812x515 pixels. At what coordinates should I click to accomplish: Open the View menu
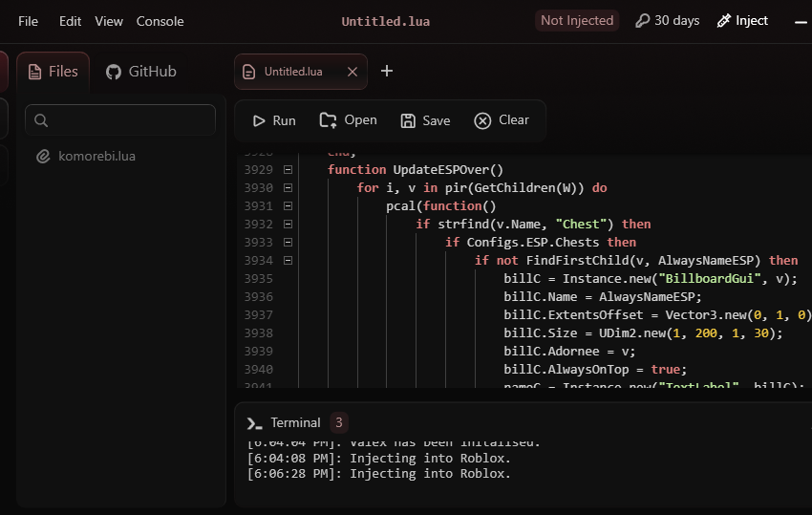coord(109,21)
